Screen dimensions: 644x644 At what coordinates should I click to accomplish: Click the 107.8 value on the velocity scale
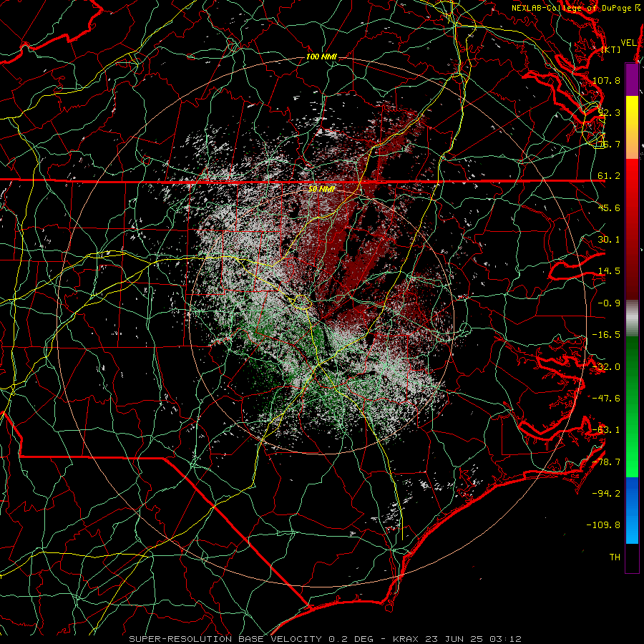(606, 80)
